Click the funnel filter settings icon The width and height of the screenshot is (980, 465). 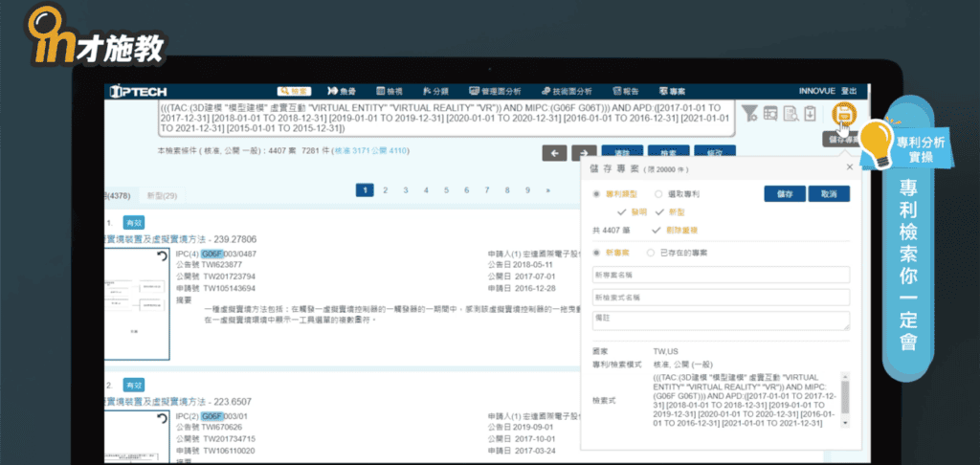[x=749, y=114]
